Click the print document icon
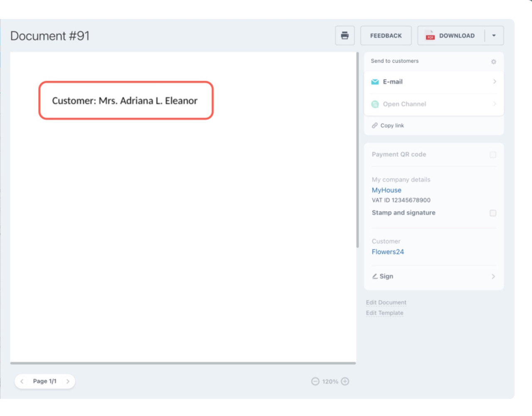 coord(345,36)
